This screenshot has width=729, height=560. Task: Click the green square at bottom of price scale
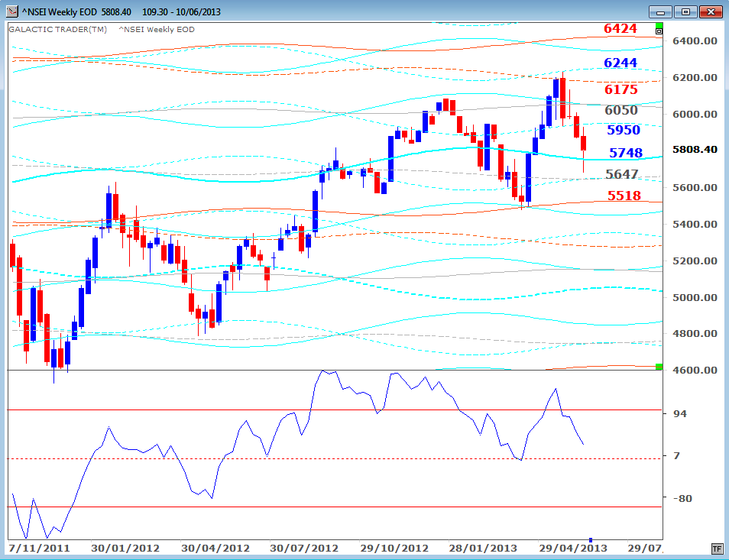pos(659,367)
